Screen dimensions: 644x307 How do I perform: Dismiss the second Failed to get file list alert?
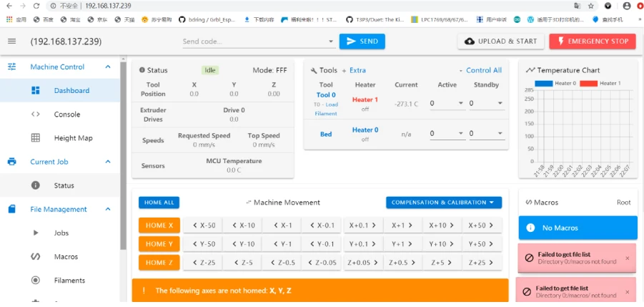(627, 292)
